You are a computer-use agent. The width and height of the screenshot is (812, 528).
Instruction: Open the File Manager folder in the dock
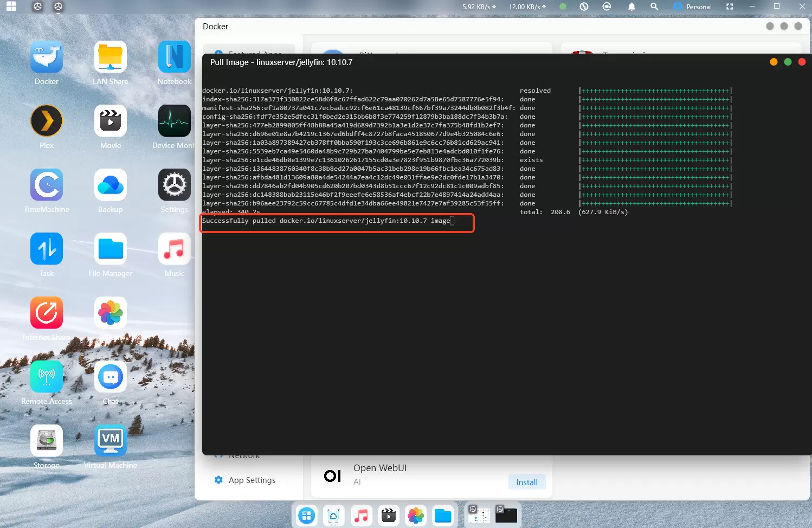coord(443,516)
